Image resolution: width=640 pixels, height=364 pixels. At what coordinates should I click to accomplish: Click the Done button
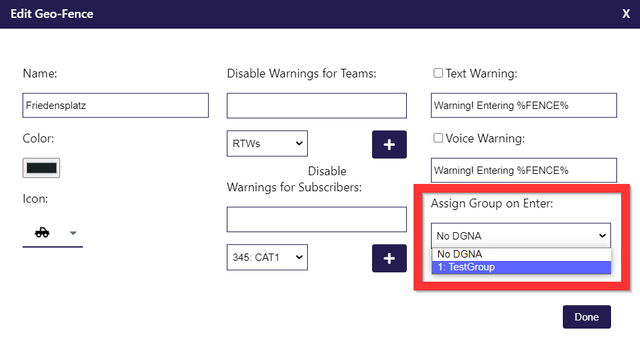[x=587, y=317]
